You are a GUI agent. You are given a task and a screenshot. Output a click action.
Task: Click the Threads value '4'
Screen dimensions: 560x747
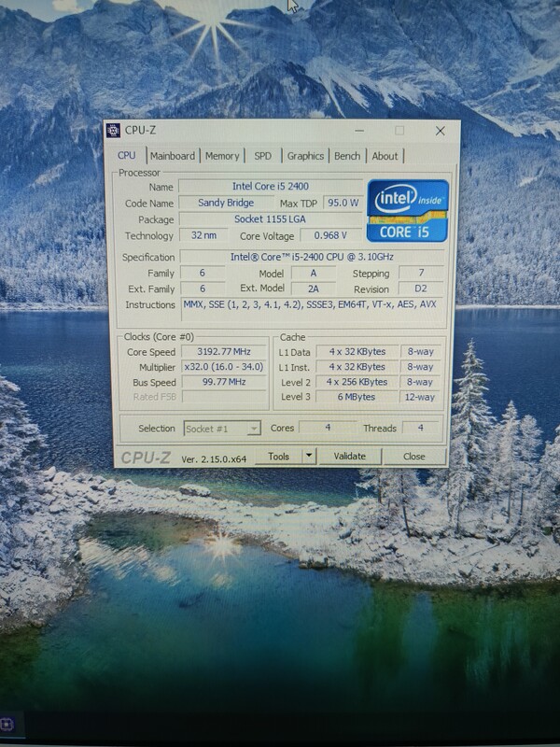coord(421,428)
